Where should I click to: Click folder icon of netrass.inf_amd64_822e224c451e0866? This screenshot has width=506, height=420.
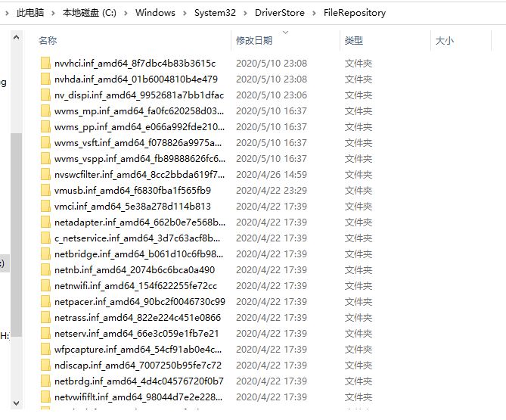click(45, 317)
